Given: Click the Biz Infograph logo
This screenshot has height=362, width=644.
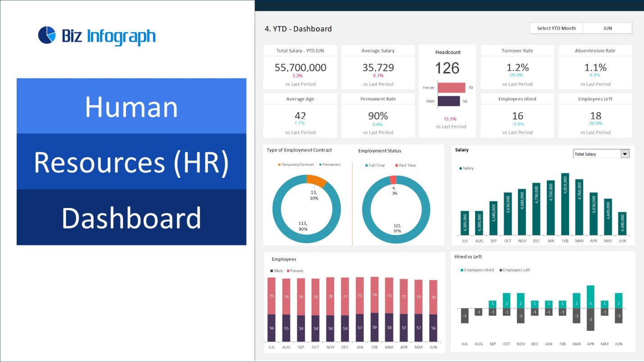Looking at the screenshot, I should pos(96,34).
